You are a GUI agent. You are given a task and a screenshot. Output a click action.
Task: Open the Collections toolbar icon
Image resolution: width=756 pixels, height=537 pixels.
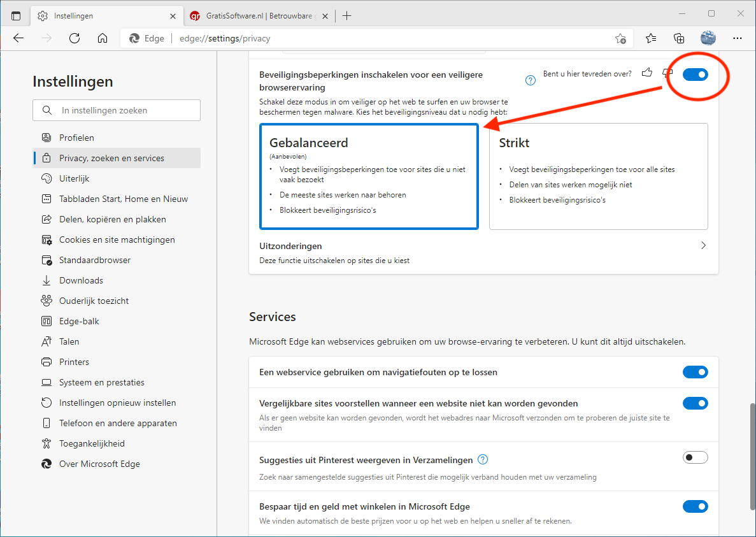pos(679,38)
